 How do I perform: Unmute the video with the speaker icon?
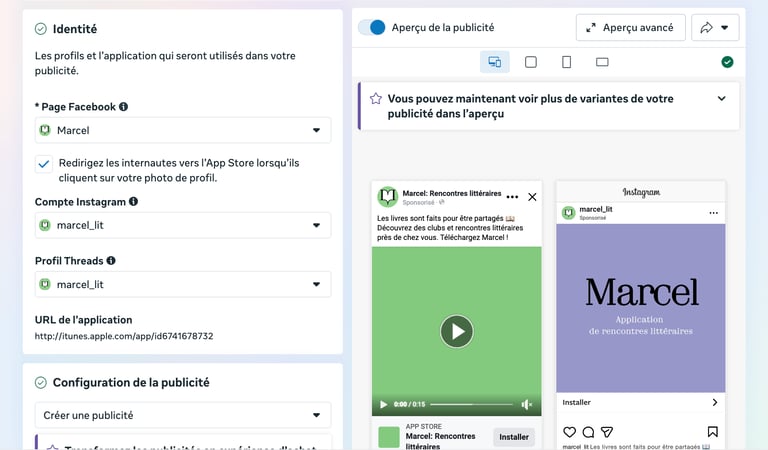click(x=527, y=404)
